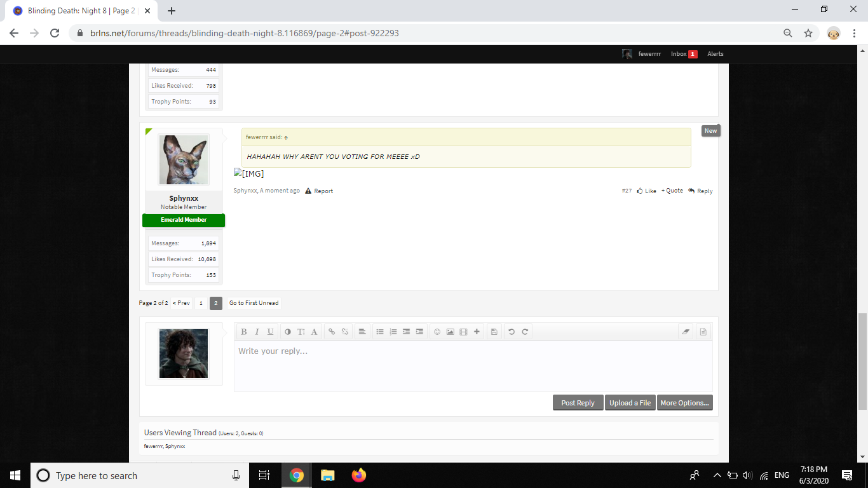Viewport: 868px width, 488px height.
Task: Remove formatting with the eraser icon
Action: click(686, 332)
